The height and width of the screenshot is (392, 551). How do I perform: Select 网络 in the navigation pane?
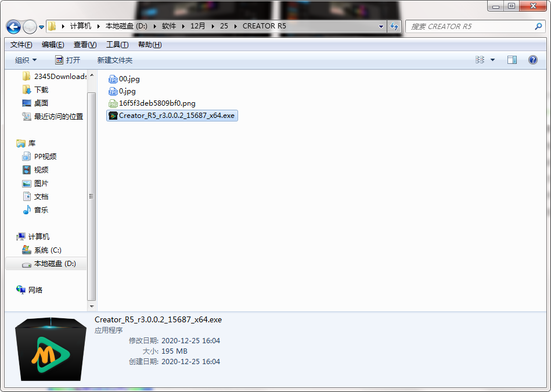tap(30, 290)
